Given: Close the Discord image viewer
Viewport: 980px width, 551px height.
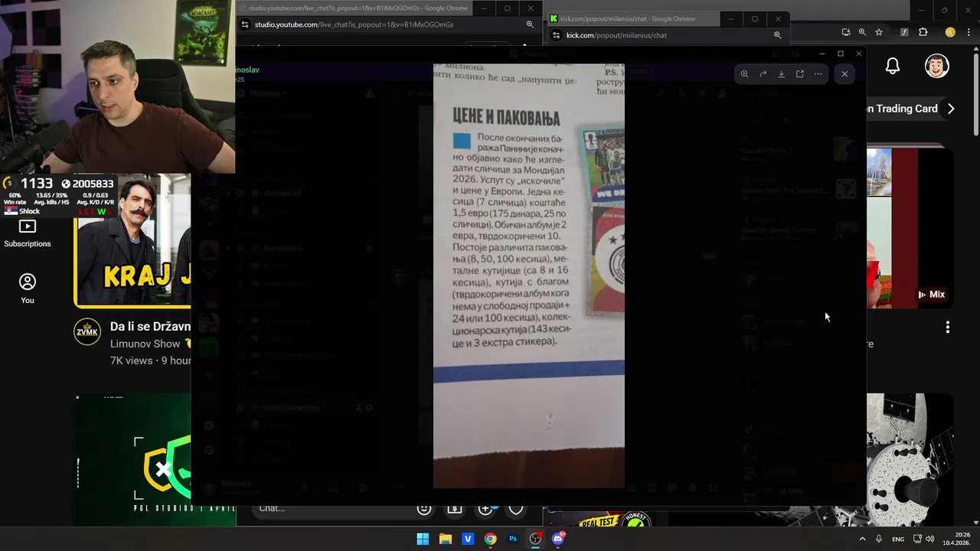Looking at the screenshot, I should point(844,74).
